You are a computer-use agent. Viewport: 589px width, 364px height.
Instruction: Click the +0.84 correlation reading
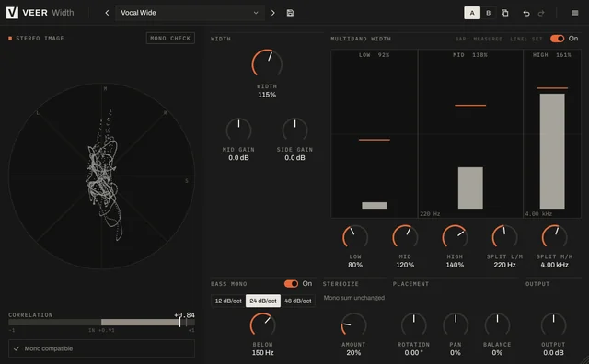pos(184,315)
